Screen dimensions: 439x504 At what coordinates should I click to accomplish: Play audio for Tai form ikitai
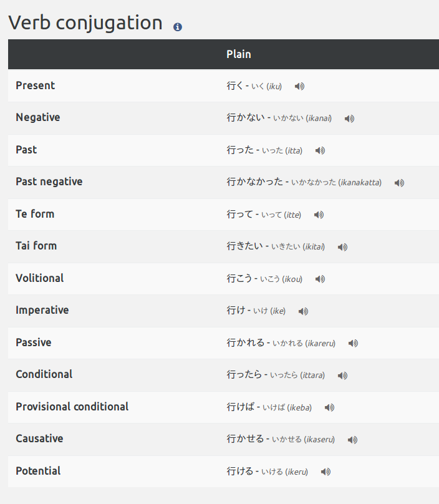342,247
